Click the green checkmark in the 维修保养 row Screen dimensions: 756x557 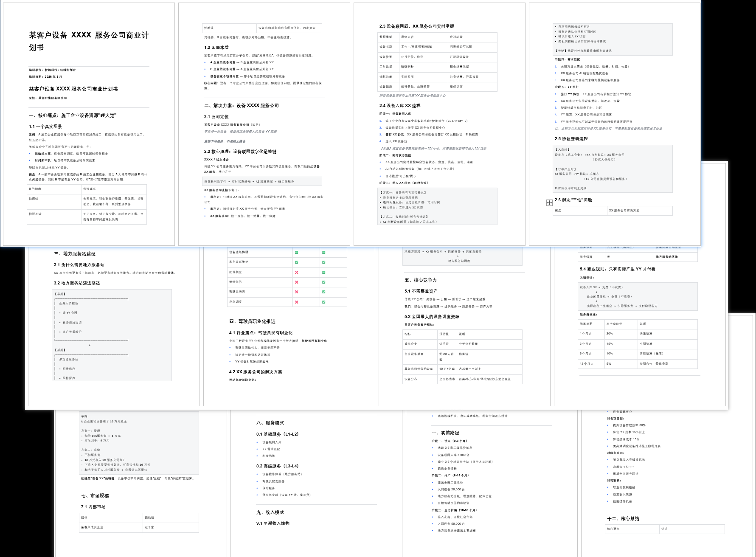[x=323, y=282]
